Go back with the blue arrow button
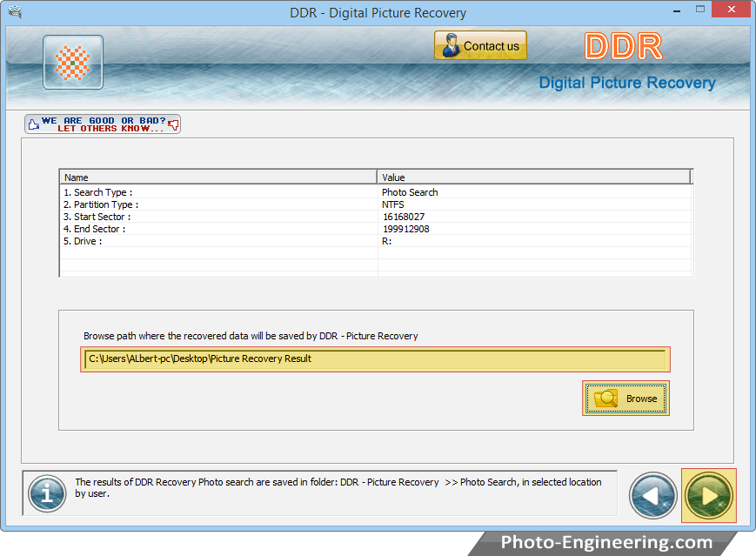Viewport: 756px width, 556px height. pos(652,495)
